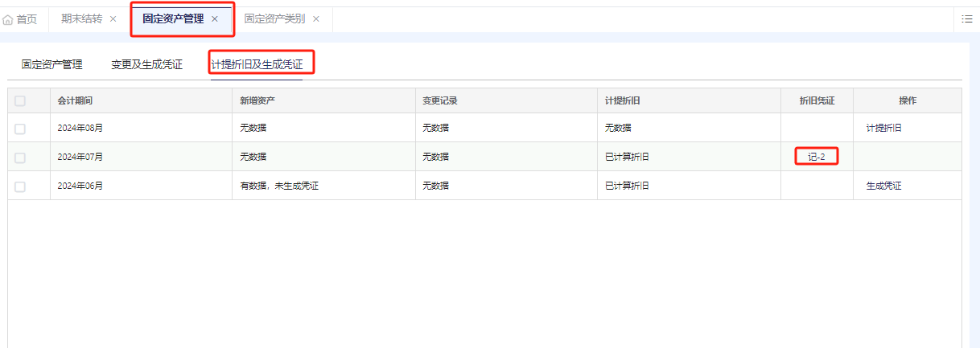Switch to the 期末结转 tab

[81, 18]
